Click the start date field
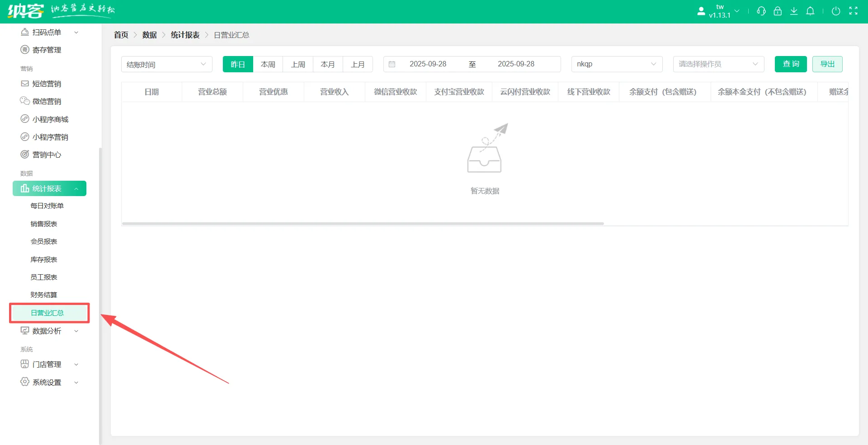The image size is (868, 445). [428, 64]
